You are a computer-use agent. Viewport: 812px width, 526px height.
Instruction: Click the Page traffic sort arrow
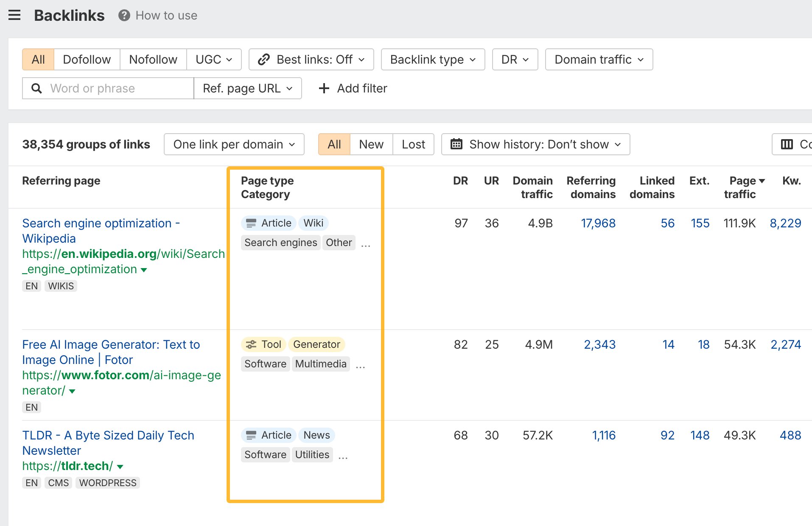tap(762, 181)
